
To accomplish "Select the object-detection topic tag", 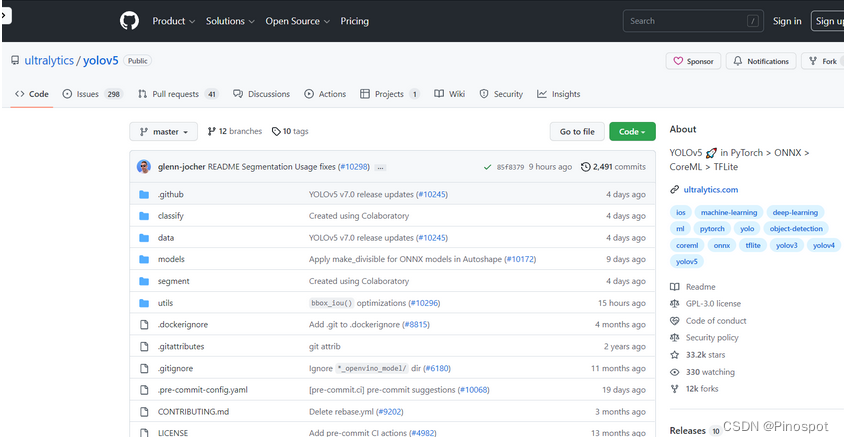I will click(x=796, y=229).
